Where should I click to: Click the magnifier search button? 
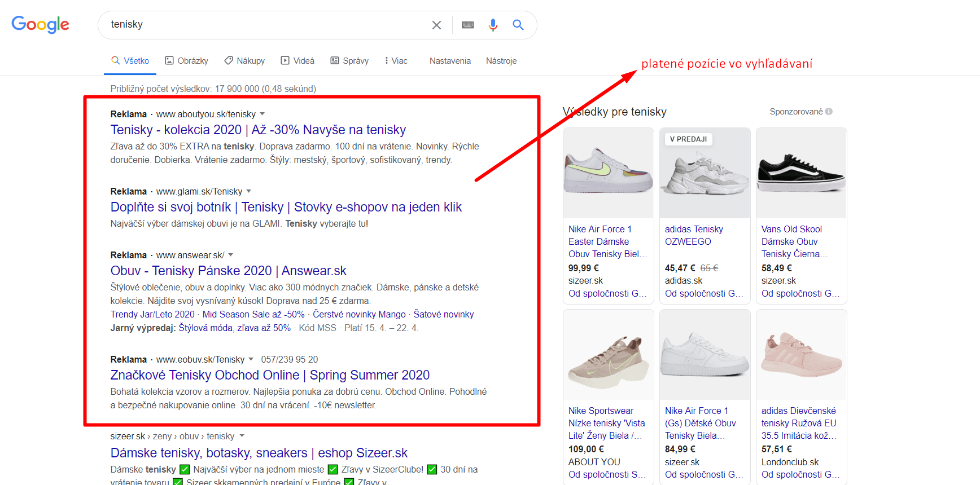point(518,25)
